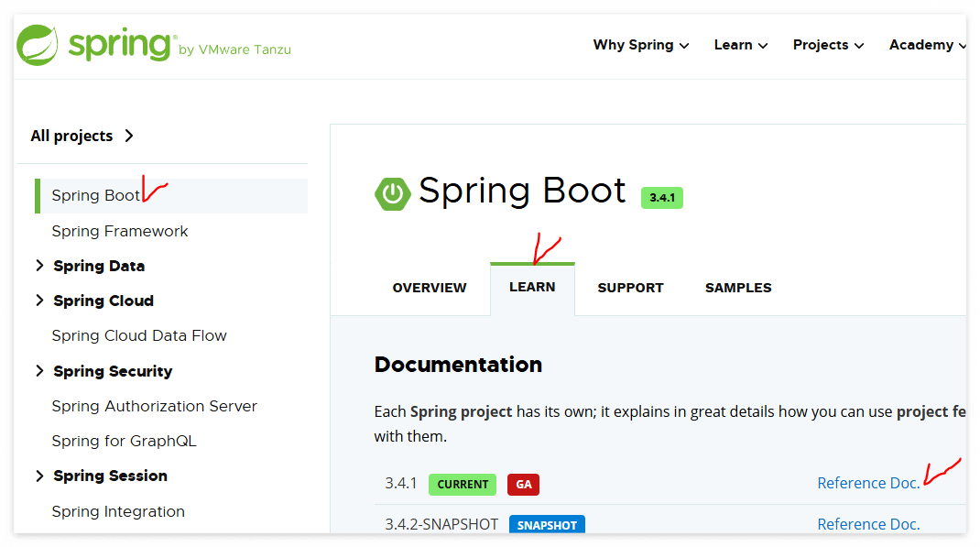
Task: Switch to the Support tab
Action: coord(630,288)
